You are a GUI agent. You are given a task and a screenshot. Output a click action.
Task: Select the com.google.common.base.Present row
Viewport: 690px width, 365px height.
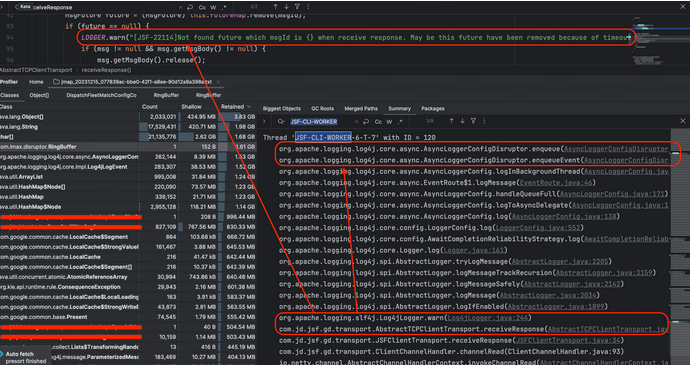[x=128, y=317]
